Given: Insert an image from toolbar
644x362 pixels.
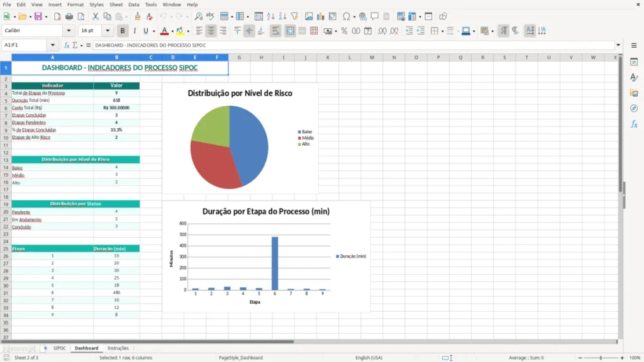Looking at the screenshot, I should click(309, 16).
